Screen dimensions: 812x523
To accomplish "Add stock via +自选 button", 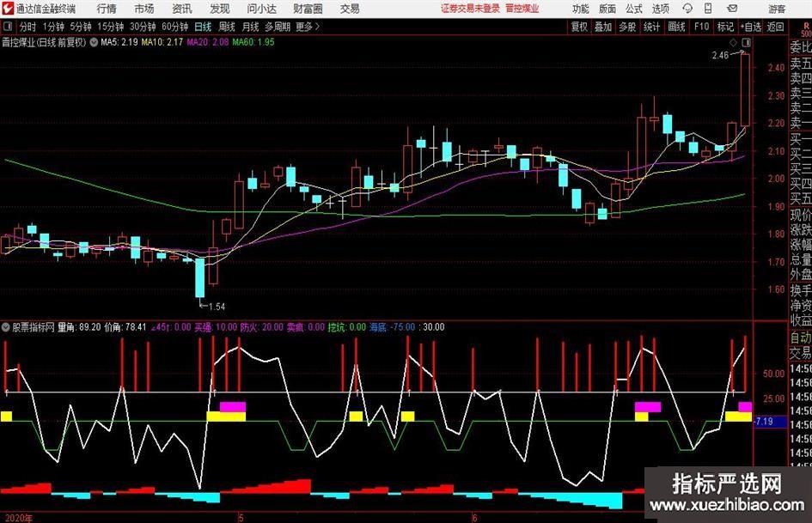I will (750, 27).
